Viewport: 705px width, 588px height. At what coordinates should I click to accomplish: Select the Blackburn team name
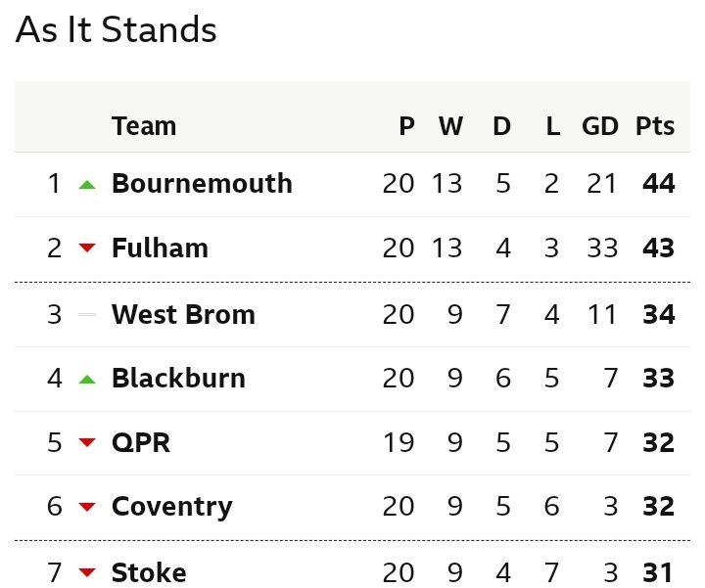[x=178, y=378]
